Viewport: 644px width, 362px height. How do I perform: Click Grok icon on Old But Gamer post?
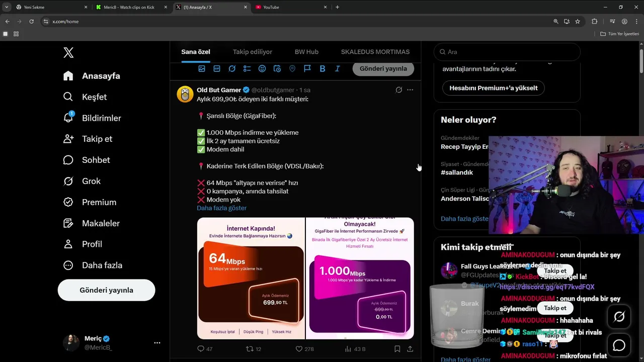[x=398, y=90]
